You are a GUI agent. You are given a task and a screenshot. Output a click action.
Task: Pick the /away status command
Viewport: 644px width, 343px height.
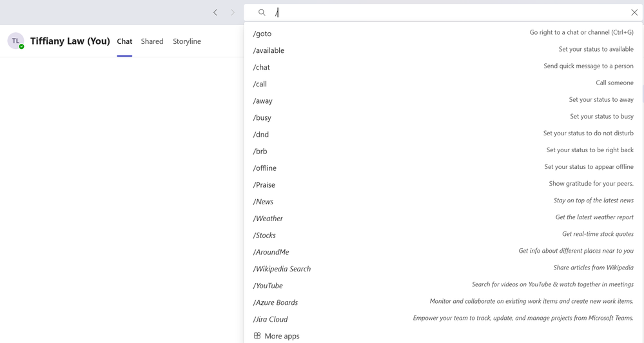pyautogui.click(x=444, y=101)
